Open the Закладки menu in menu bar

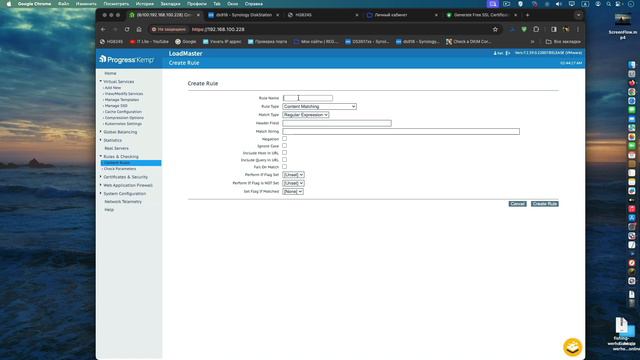(x=170, y=4)
